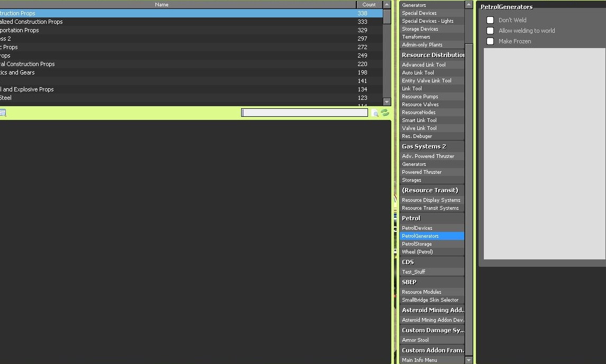This screenshot has width=606, height=364.
Task: Collapse the Resource Distribution category
Action: (431, 55)
